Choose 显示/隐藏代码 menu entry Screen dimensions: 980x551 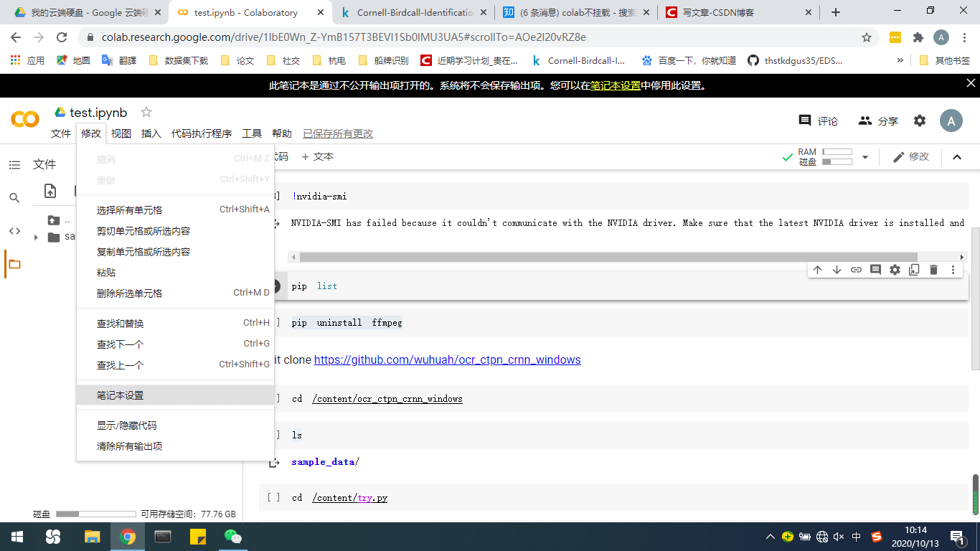[175, 425]
